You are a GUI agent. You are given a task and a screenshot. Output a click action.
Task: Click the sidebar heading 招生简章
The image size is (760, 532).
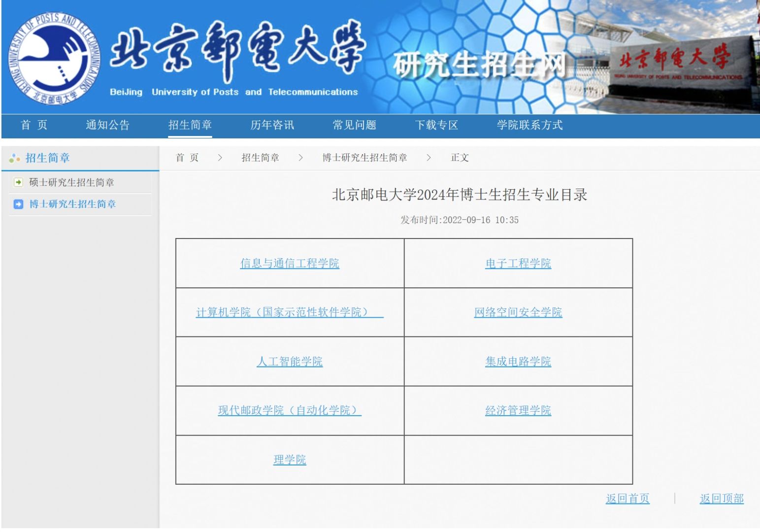click(x=48, y=158)
